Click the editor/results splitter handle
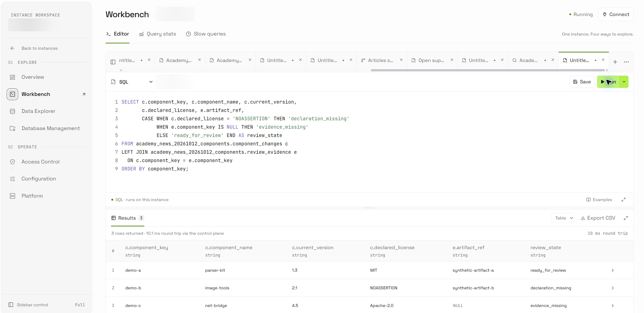Screen dimensions: 644x313 [370, 208]
